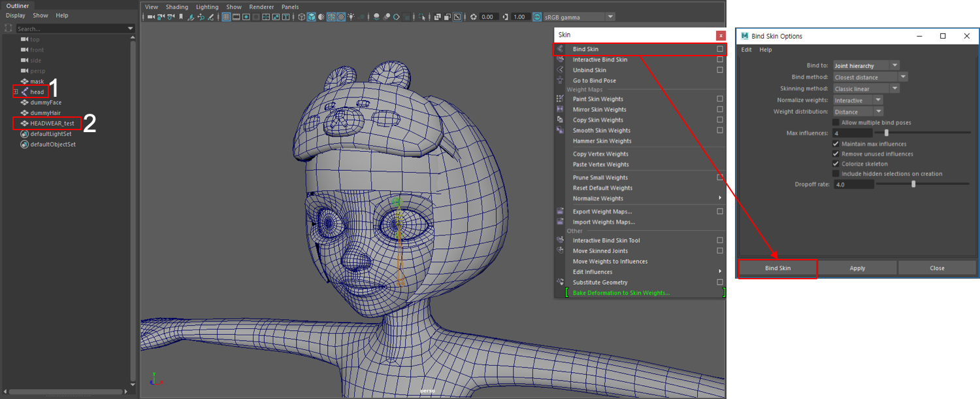
Task: Select Bake Deformation to Skin Weights
Action: tap(621, 293)
